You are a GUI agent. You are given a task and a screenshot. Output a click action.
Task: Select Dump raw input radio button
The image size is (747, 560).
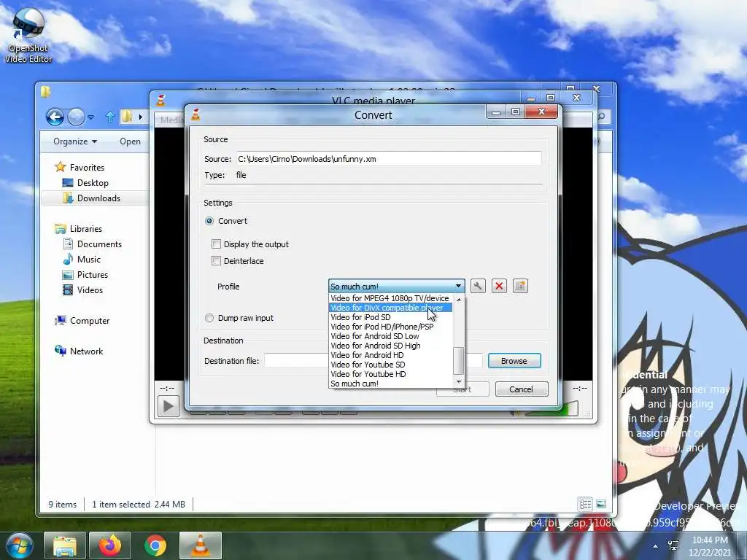coord(209,318)
